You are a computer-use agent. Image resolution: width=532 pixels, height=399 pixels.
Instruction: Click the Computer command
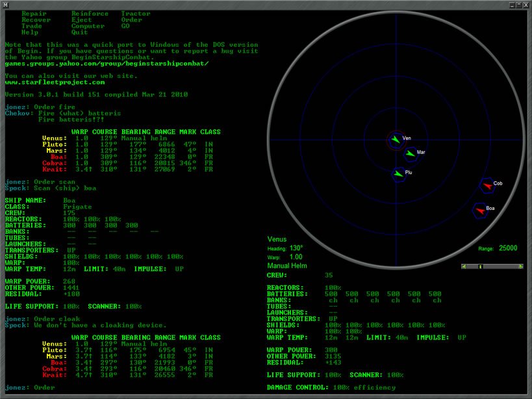point(88,26)
